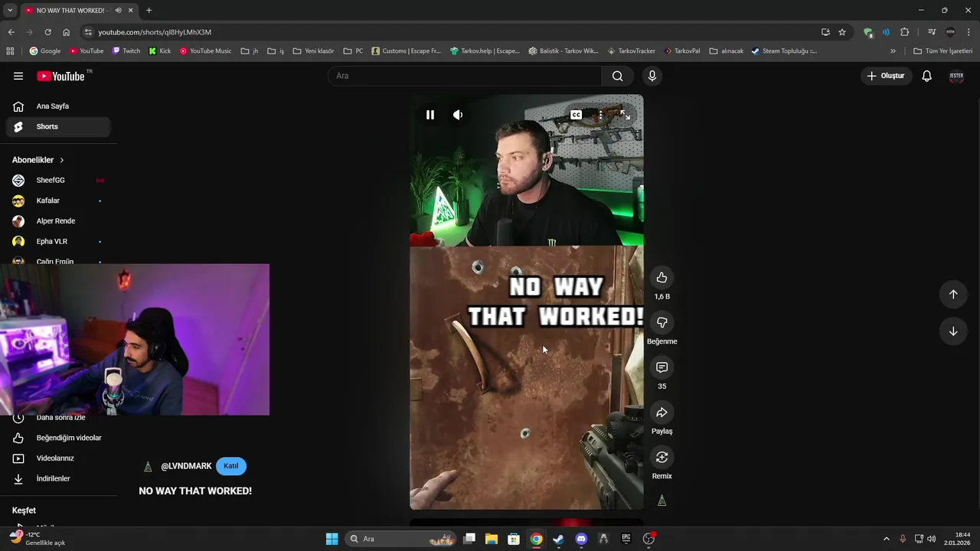Open the Remix option

tap(662, 457)
